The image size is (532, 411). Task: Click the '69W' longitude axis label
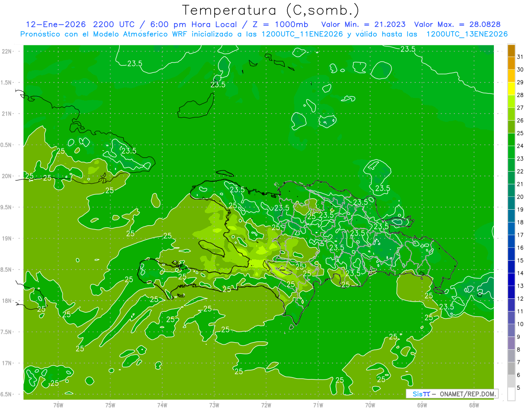point(422,405)
